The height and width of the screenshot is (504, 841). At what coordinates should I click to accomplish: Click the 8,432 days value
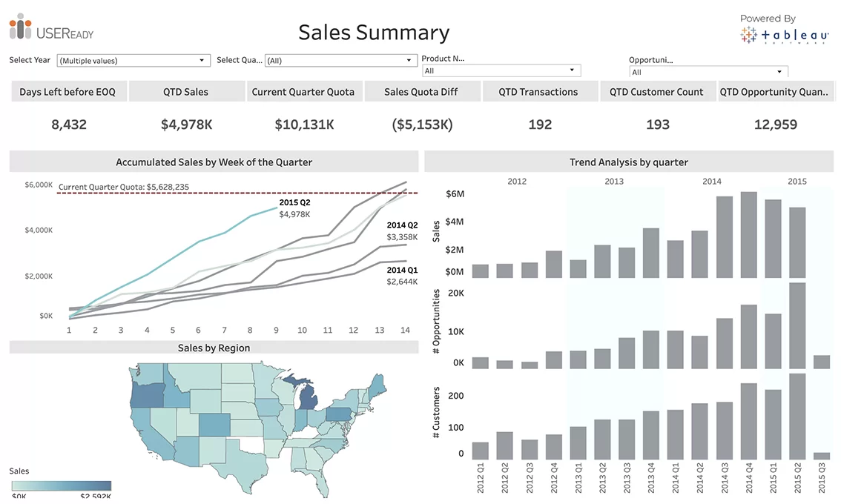tap(69, 125)
